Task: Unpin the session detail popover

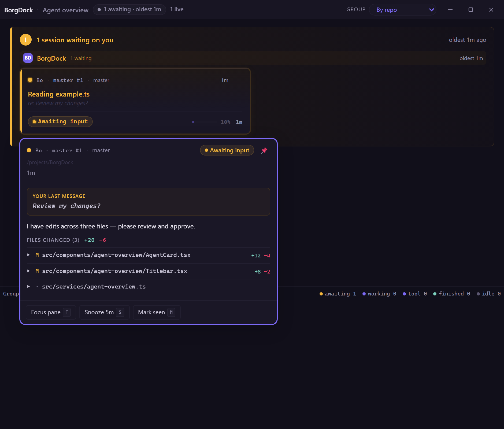Action: point(264,150)
